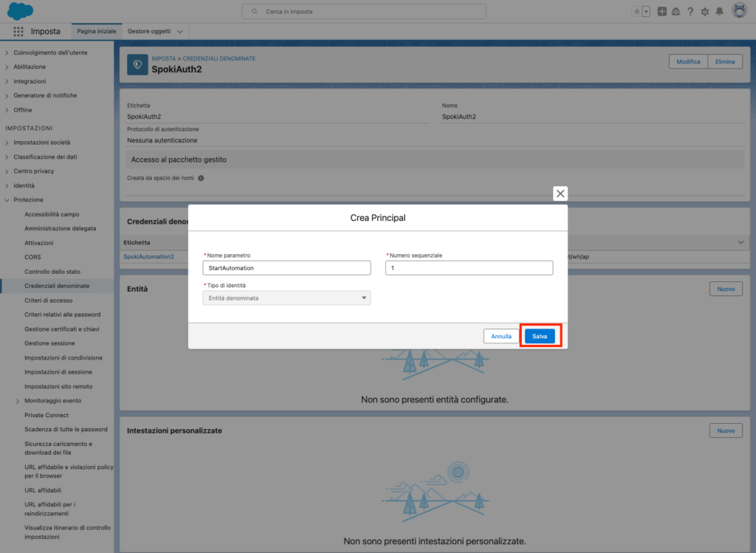This screenshot has height=553, width=756.
Task: Open the user avatar profile menu
Action: pos(738,11)
